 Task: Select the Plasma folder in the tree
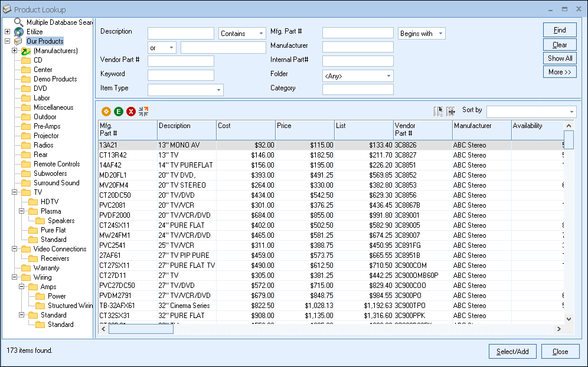(x=51, y=211)
